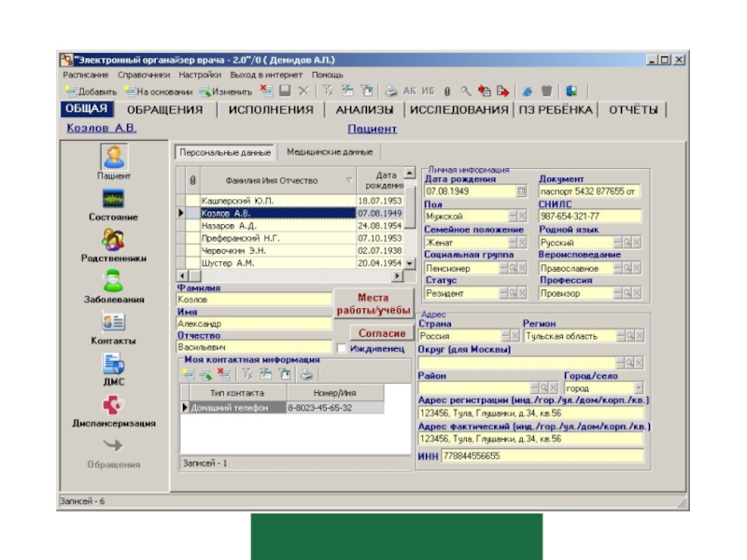Click the Добавить toolbar button

91,91
